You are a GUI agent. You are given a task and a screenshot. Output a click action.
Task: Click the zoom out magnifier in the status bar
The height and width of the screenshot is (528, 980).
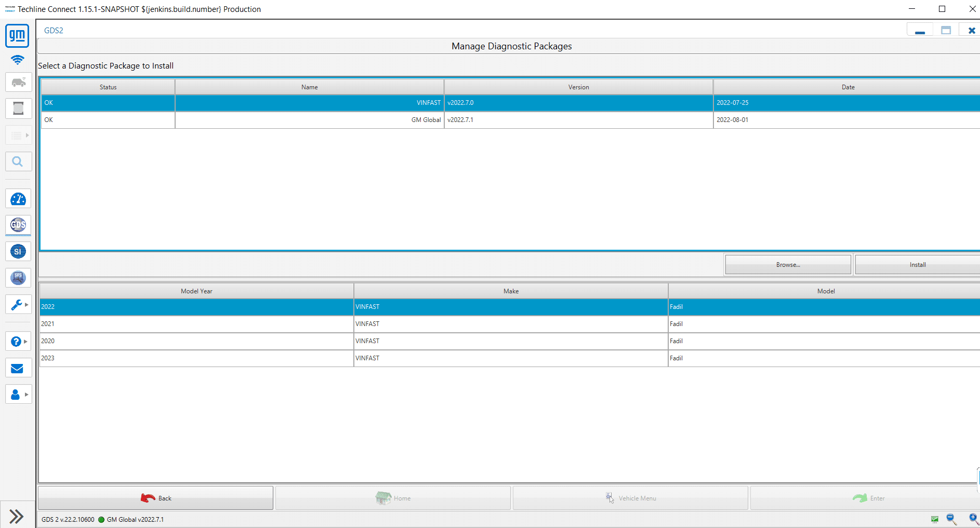tap(951, 519)
